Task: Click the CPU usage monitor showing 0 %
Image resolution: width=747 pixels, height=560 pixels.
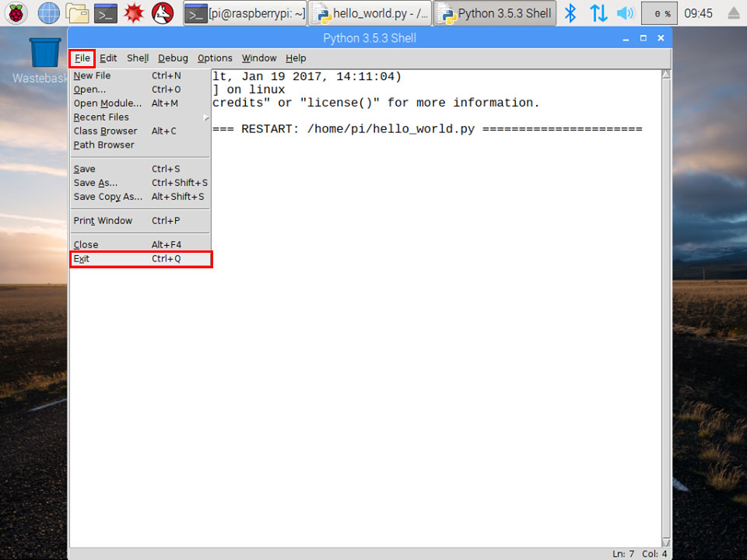Action: point(659,13)
